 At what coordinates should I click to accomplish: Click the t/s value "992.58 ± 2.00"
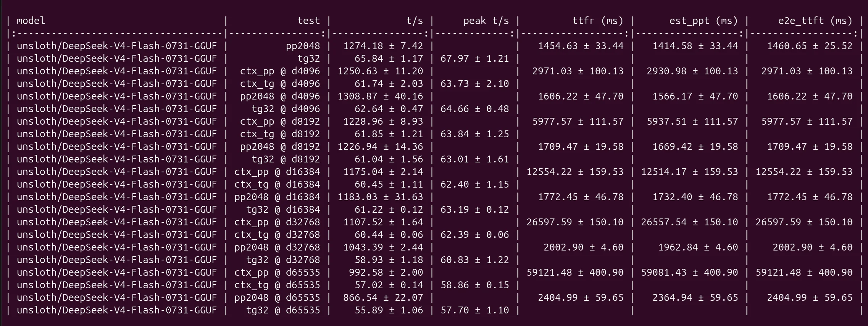coord(386,272)
